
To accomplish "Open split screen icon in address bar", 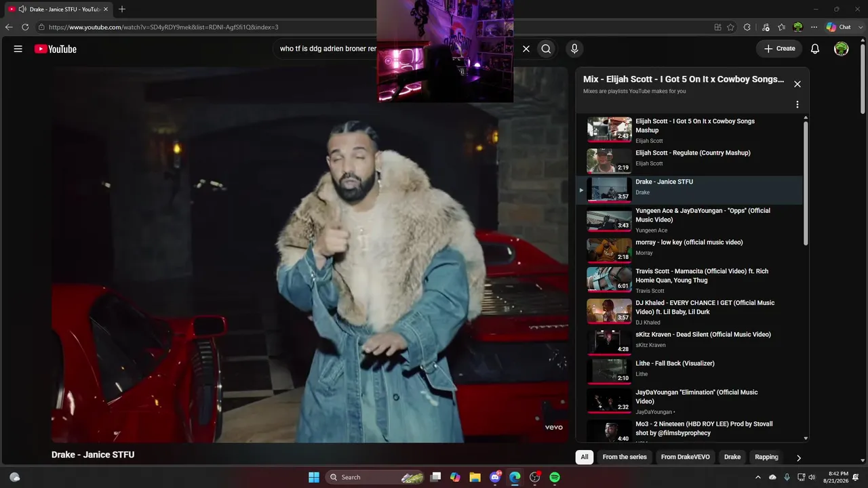I will (x=717, y=27).
